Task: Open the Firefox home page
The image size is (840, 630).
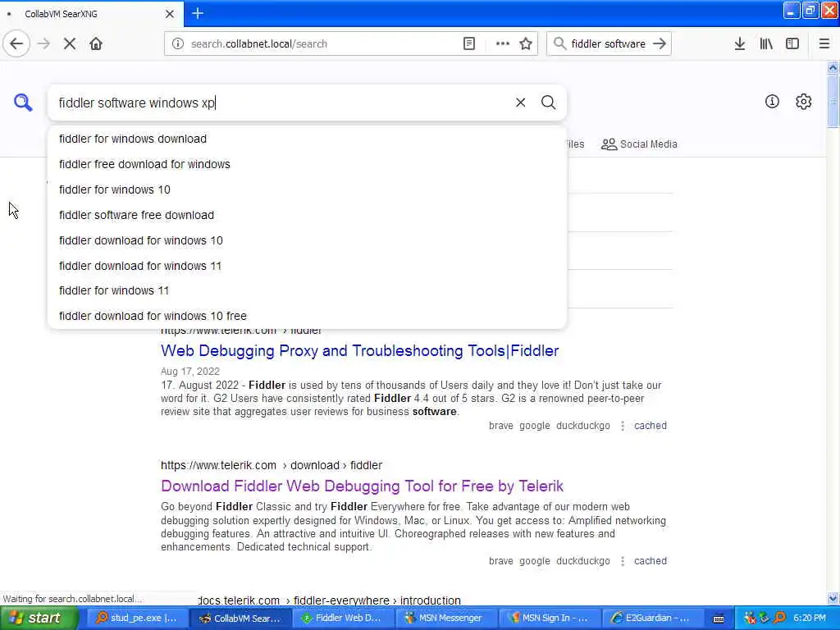Action: point(96,44)
